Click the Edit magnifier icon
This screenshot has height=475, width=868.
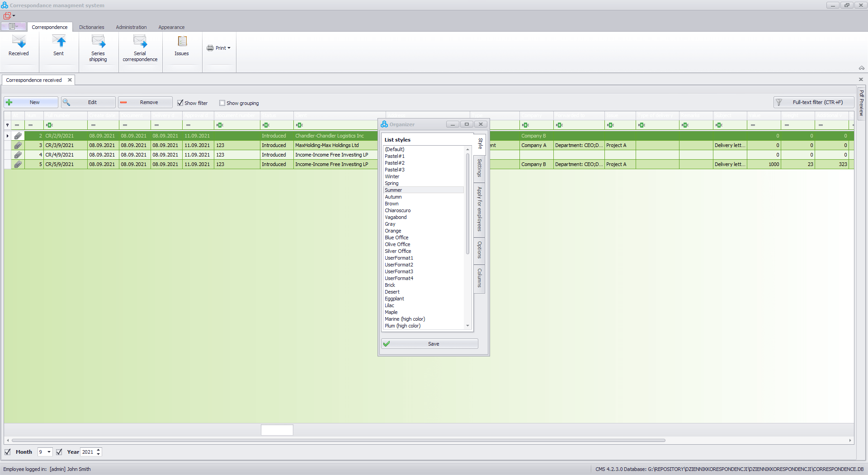(66, 102)
